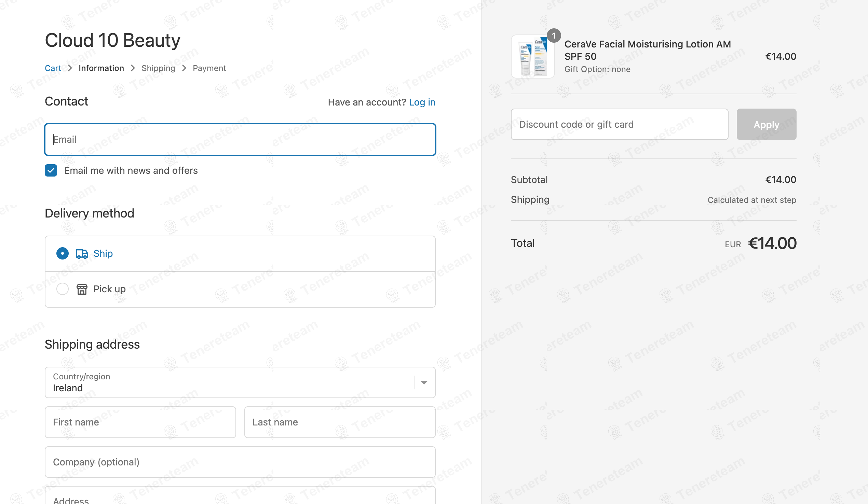Click the 'Email me with news and offers' label
868x504 pixels.
pyautogui.click(x=131, y=170)
